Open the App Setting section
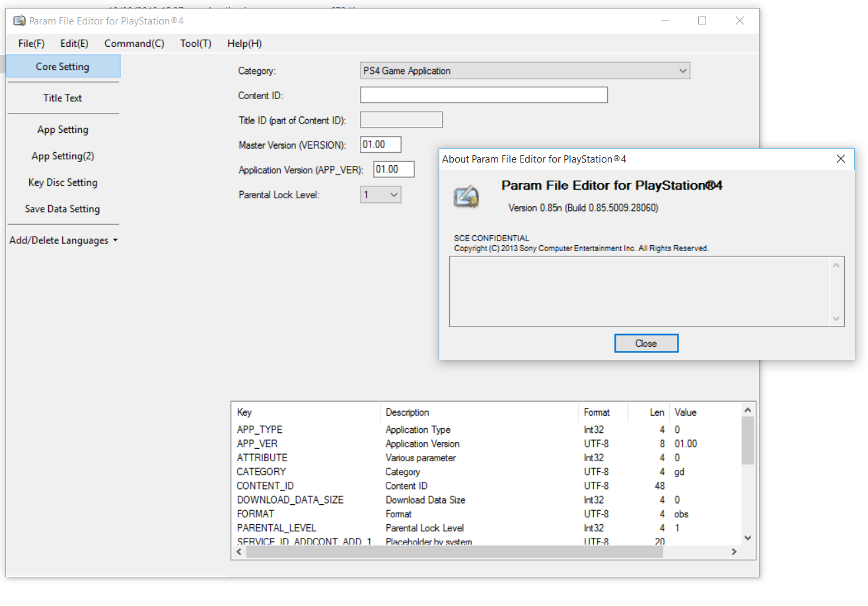 coord(63,130)
